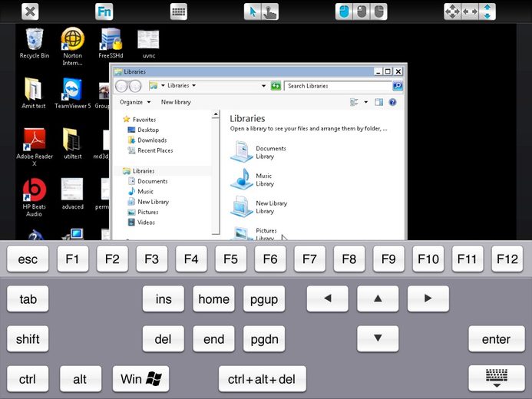Screen dimensions: 532x399
Task: Refresh the Libraries folder view
Action: (276, 86)
